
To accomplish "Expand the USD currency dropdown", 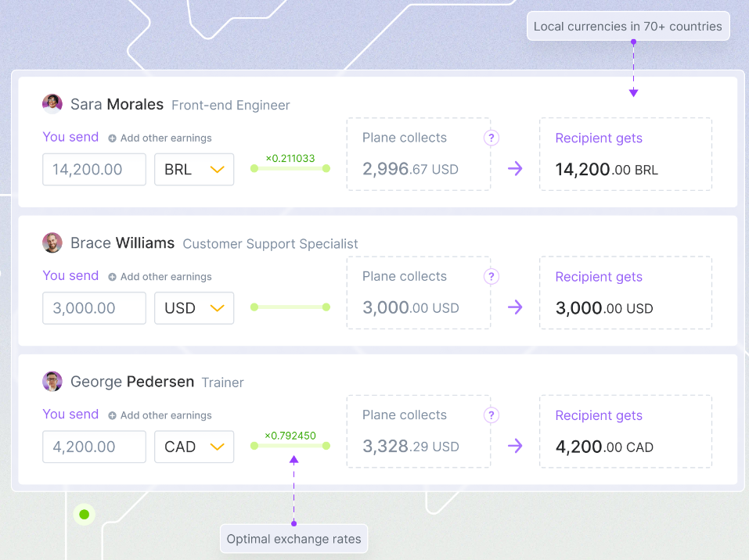I will click(x=194, y=308).
